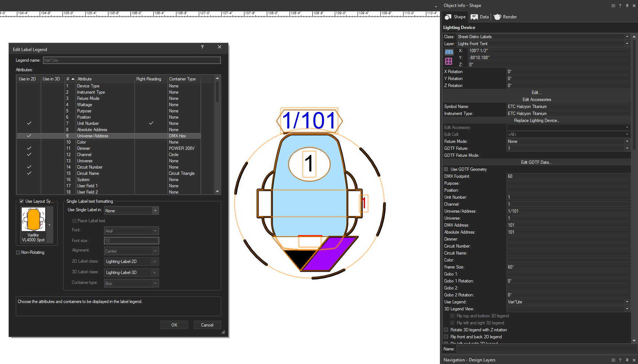Switch to the Data tab
The image size is (638, 364).
[480, 17]
